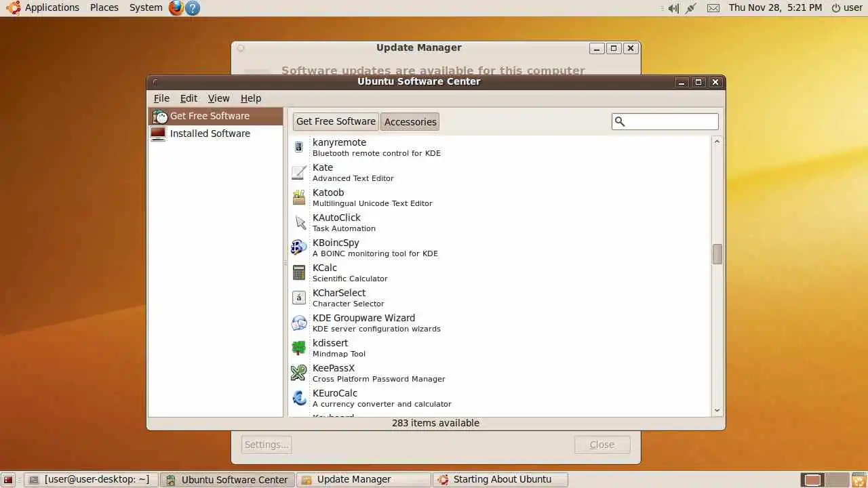Click the kdissert tree icon
The width and height of the screenshot is (868, 488).
tap(299, 348)
